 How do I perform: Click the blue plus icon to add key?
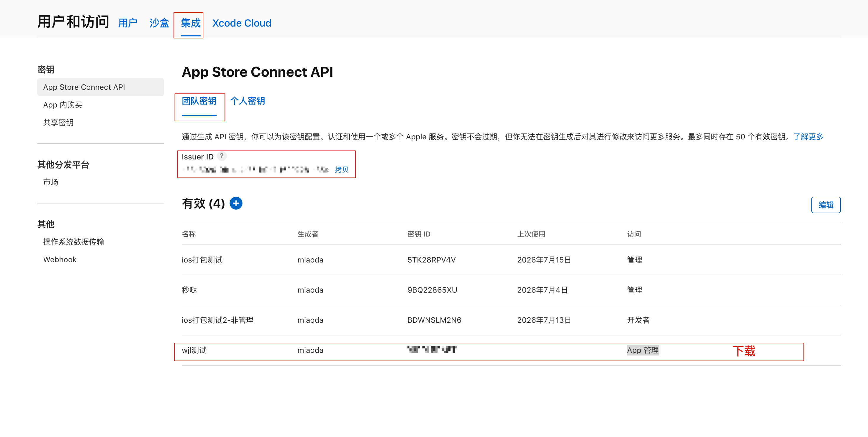point(236,203)
